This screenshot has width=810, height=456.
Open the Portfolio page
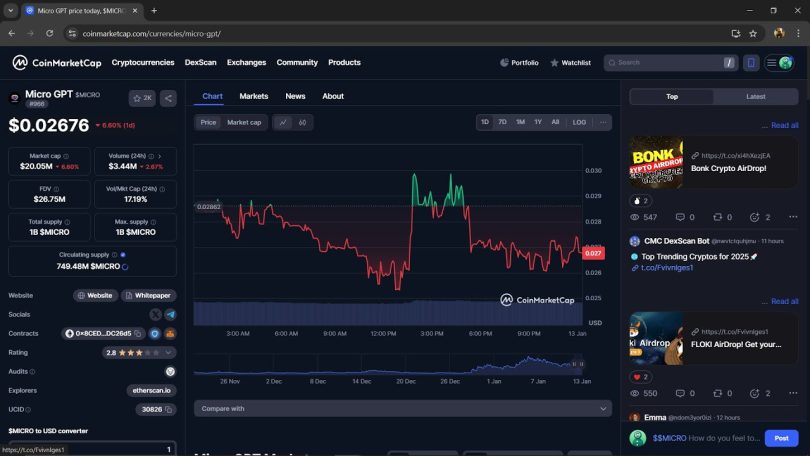tap(519, 62)
